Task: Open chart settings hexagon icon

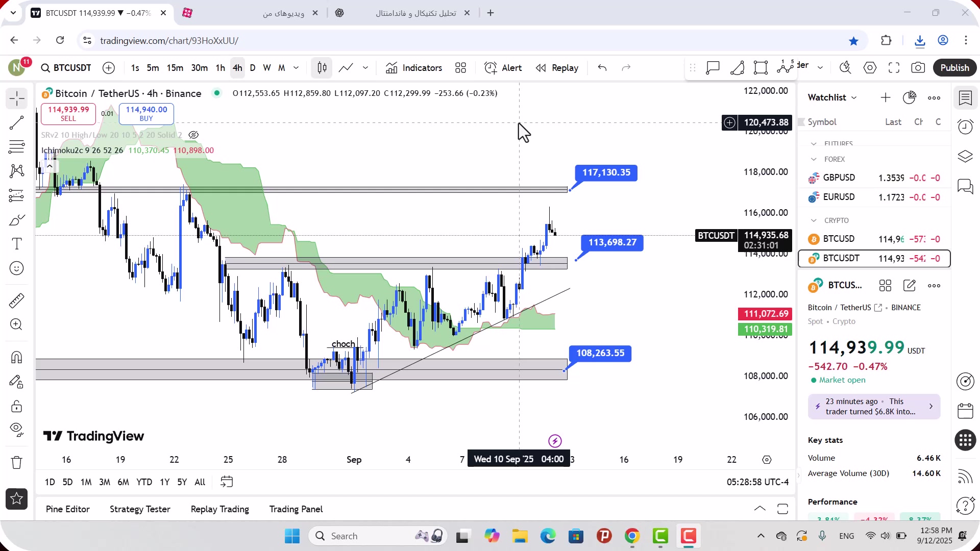Action: [x=870, y=68]
